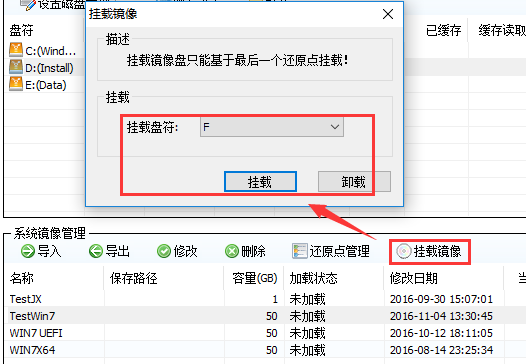
Task: Click the date 2016-11-04 13:30:45
Action: [x=441, y=316]
